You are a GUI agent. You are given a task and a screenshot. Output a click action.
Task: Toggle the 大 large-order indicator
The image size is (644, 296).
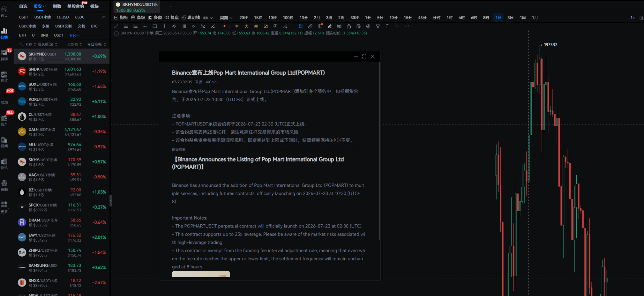click(247, 26)
